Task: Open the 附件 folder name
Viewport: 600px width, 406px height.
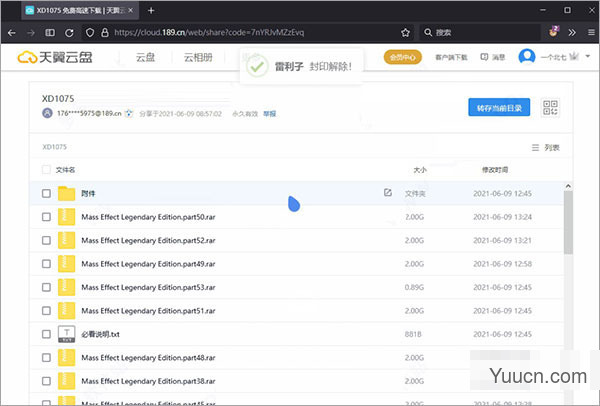Action: (x=88, y=193)
